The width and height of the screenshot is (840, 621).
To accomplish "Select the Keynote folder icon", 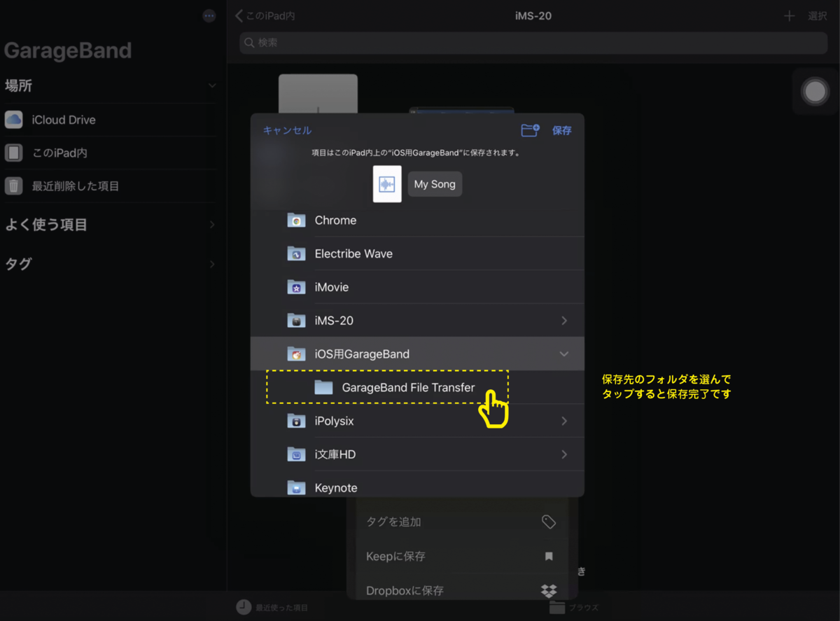I will 297,488.
